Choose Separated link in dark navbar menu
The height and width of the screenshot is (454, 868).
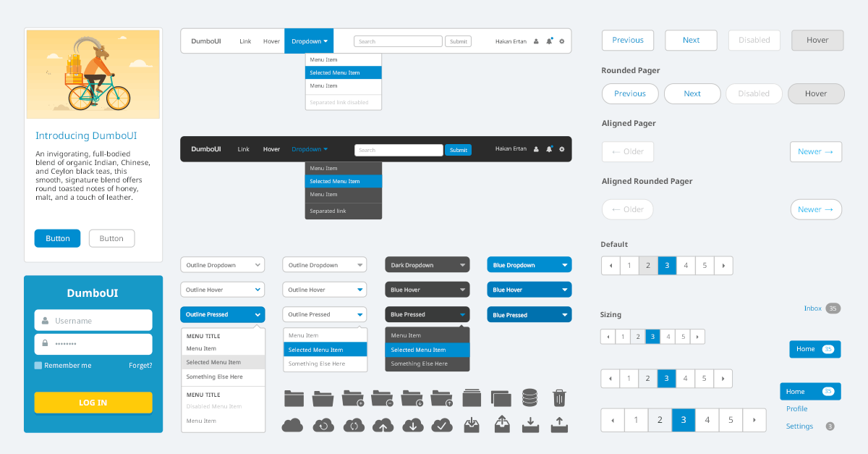[x=344, y=211]
